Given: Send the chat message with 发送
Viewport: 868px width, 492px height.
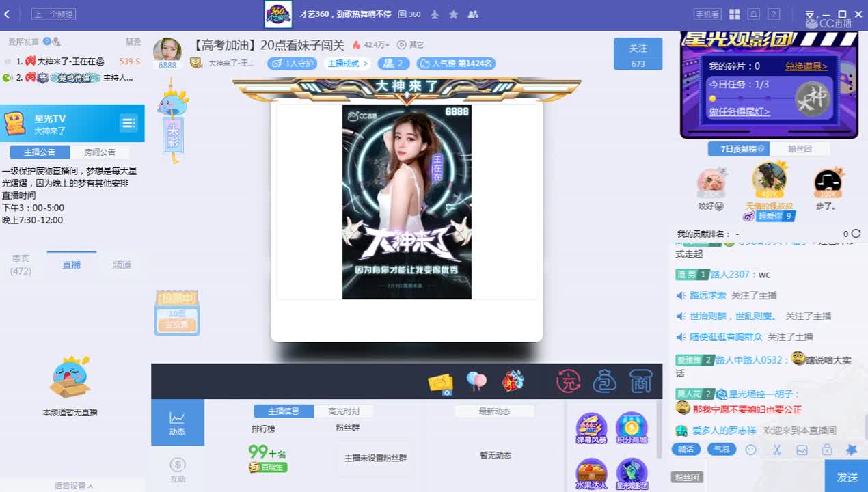Looking at the screenshot, I should tap(847, 477).
